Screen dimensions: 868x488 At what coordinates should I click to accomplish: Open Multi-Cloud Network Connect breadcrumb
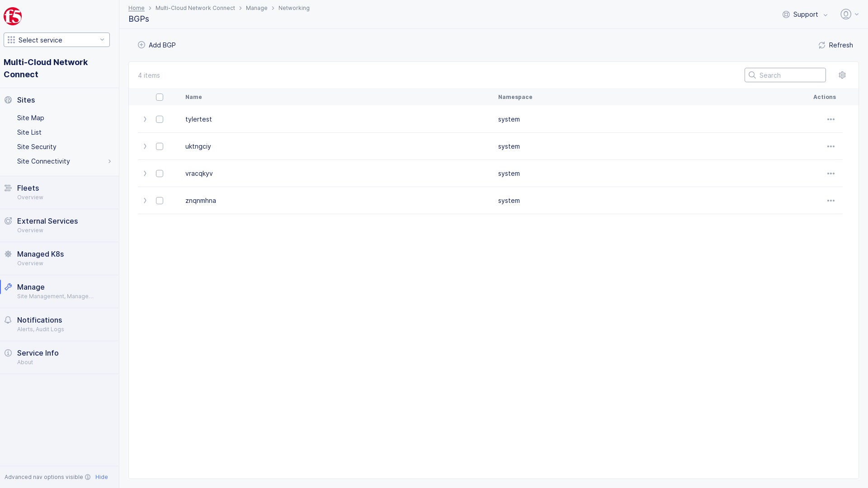[x=195, y=8]
